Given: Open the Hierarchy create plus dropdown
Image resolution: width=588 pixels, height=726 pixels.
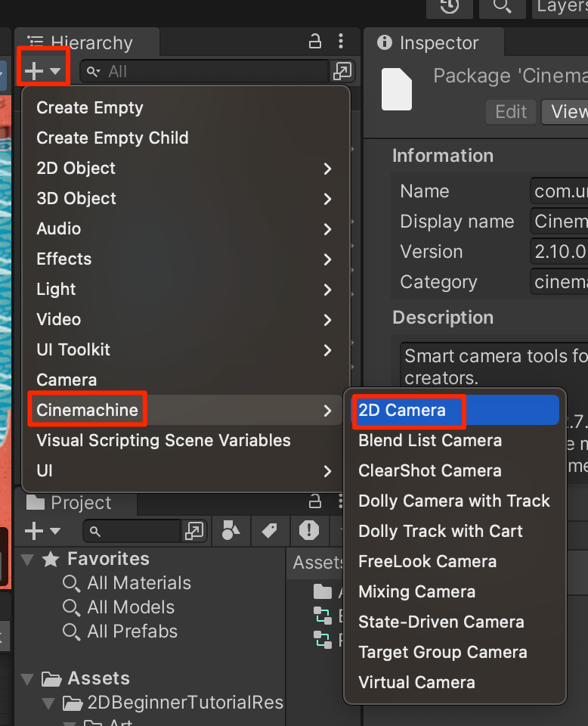Looking at the screenshot, I should 42,71.
